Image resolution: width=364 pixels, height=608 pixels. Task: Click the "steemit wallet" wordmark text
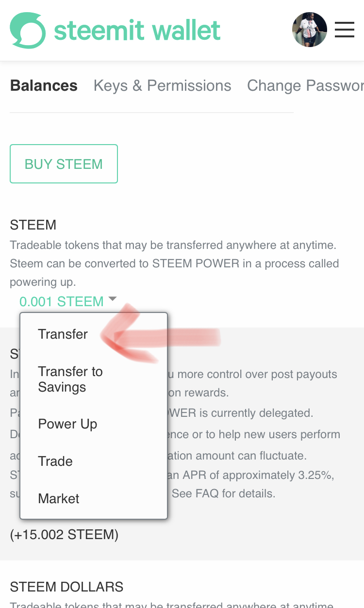click(x=137, y=31)
